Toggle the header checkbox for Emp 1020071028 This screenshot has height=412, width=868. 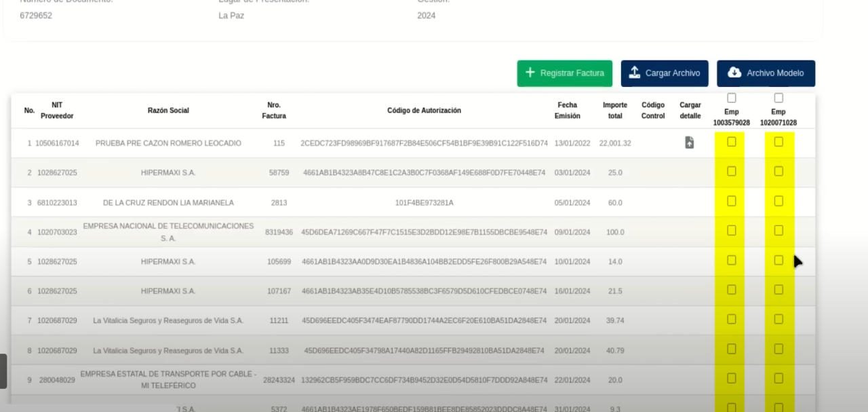click(778, 98)
